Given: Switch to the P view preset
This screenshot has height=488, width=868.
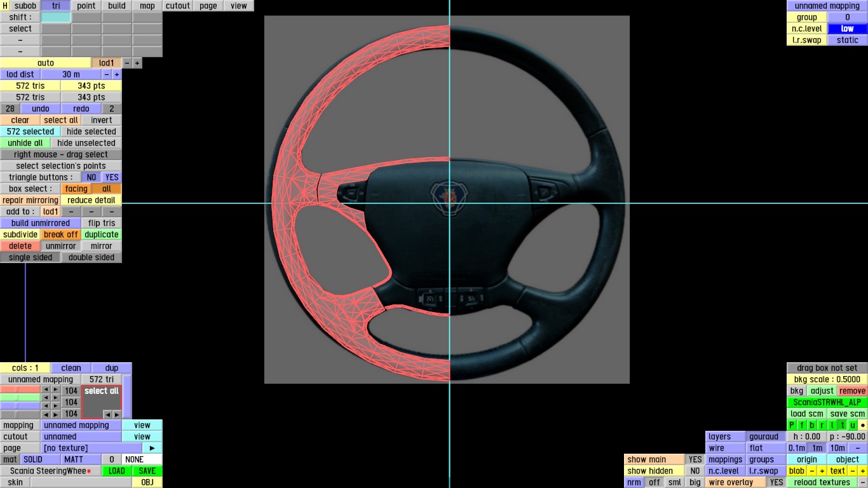Looking at the screenshot, I should tap(792, 425).
